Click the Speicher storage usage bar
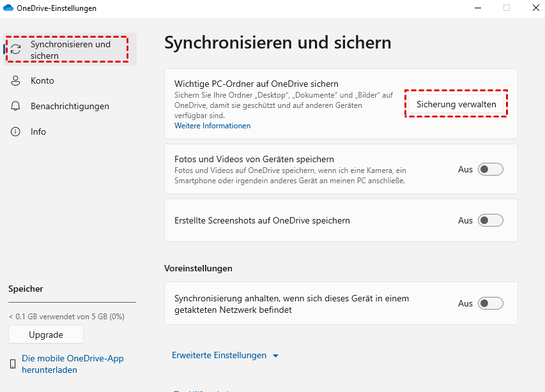 [x=72, y=302]
